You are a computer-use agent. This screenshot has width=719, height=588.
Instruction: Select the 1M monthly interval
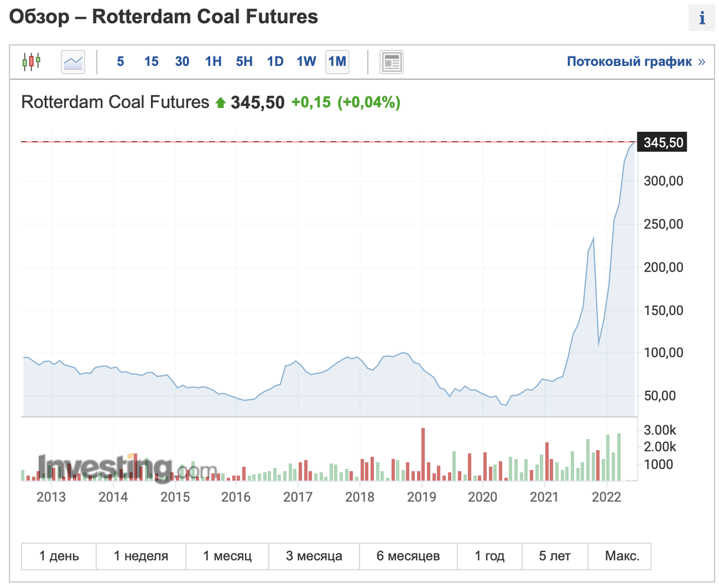(x=337, y=61)
